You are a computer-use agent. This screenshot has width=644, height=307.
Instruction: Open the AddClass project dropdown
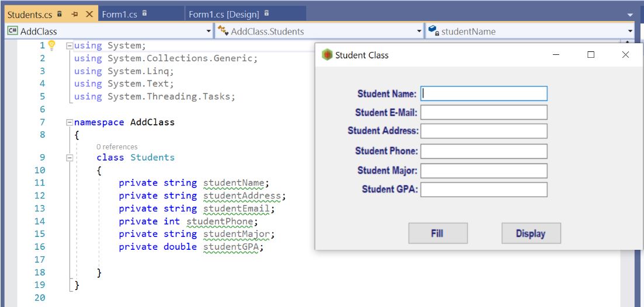pyautogui.click(x=208, y=31)
